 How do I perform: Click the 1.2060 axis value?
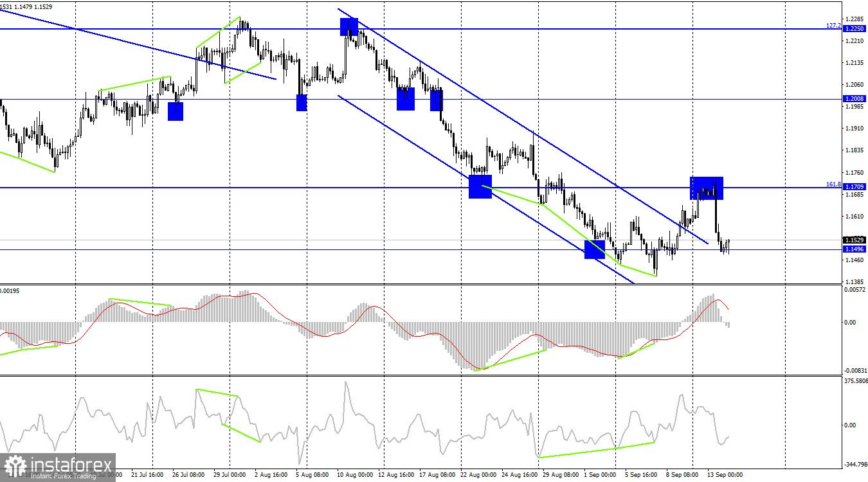pos(855,85)
